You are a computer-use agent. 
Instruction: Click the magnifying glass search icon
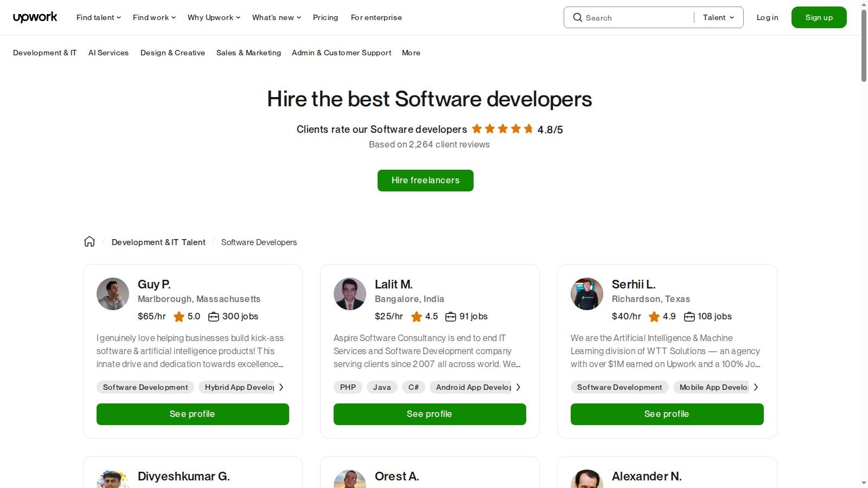(x=578, y=17)
